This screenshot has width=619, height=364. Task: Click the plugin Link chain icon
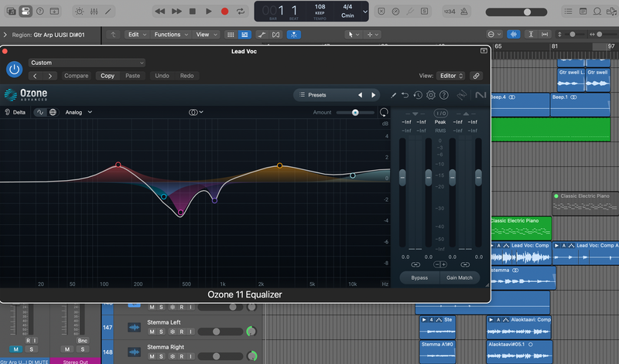(476, 76)
